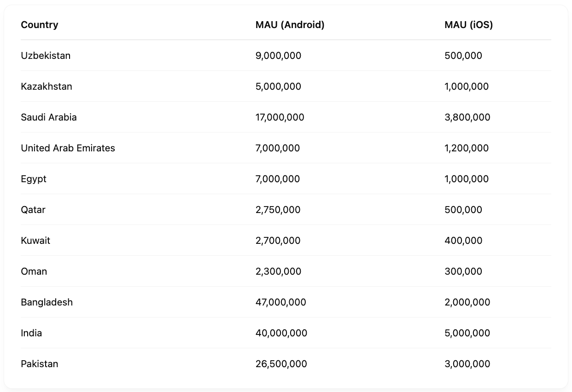Click the Country column header
The height and width of the screenshot is (392, 572).
pyautogui.click(x=40, y=25)
